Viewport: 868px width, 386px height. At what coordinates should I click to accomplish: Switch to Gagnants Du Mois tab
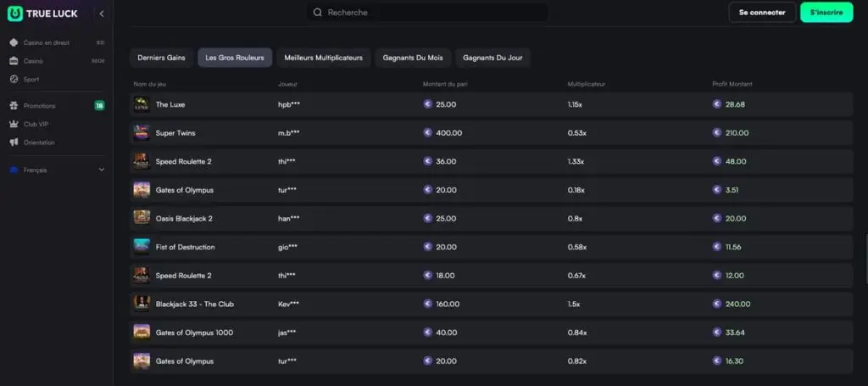[413, 58]
